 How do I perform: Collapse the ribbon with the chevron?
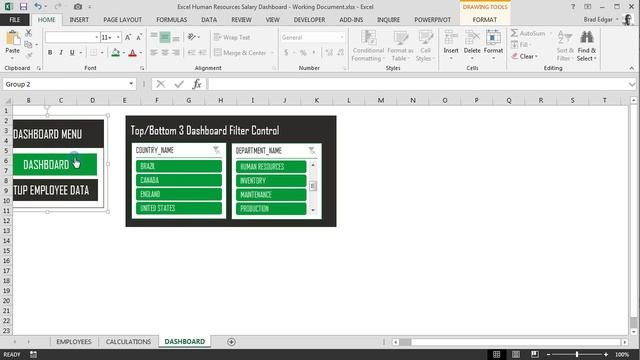pos(632,68)
